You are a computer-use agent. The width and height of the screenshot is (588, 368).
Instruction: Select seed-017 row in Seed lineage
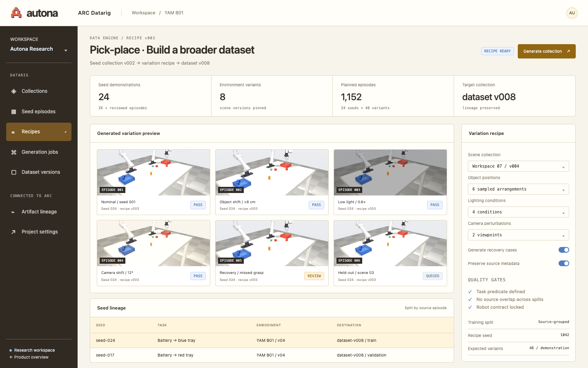[x=272, y=355]
